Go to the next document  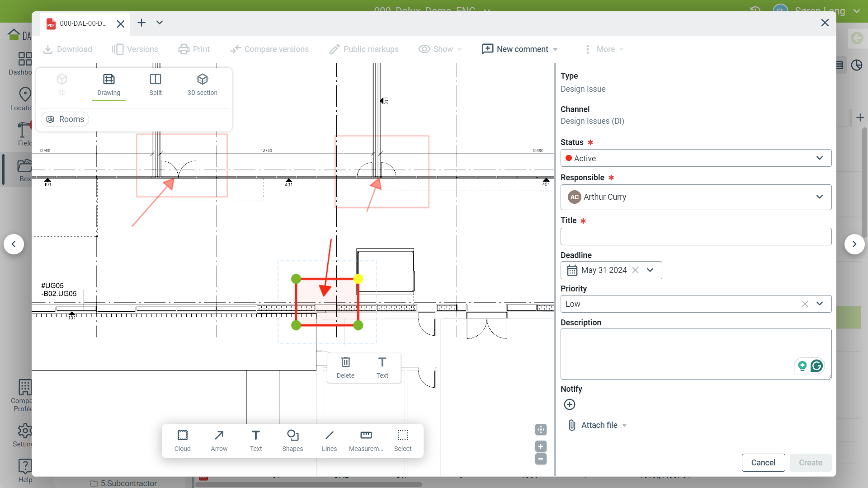click(854, 244)
